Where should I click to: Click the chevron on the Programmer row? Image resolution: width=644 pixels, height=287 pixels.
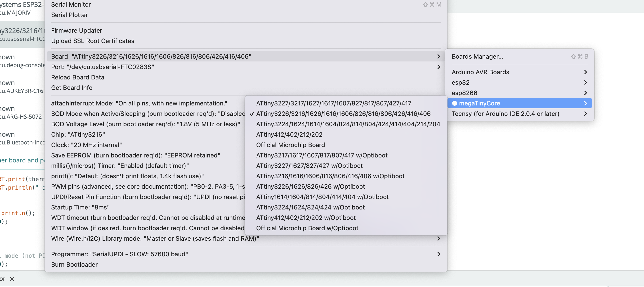click(438, 254)
